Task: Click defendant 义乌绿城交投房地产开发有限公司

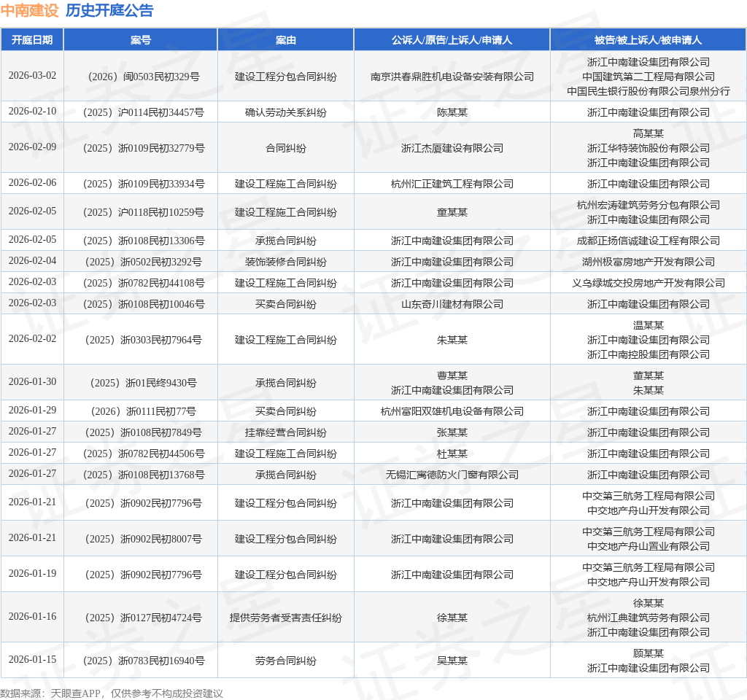Action: [649, 284]
